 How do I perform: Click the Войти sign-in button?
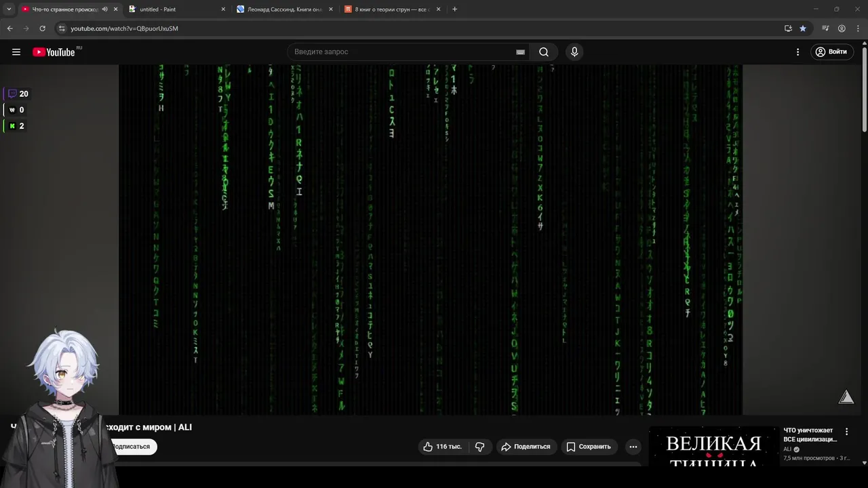pos(831,52)
